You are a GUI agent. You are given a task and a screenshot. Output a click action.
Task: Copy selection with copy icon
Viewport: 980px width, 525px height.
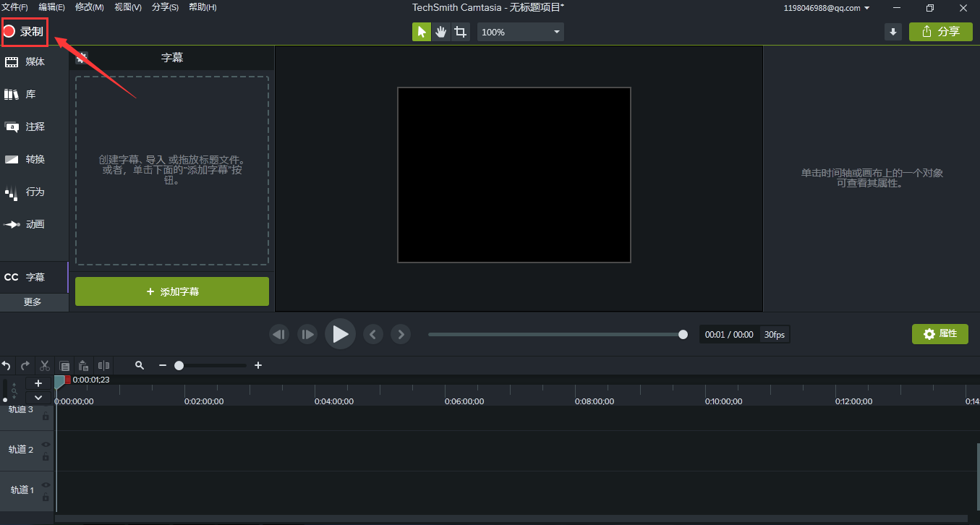coord(64,366)
